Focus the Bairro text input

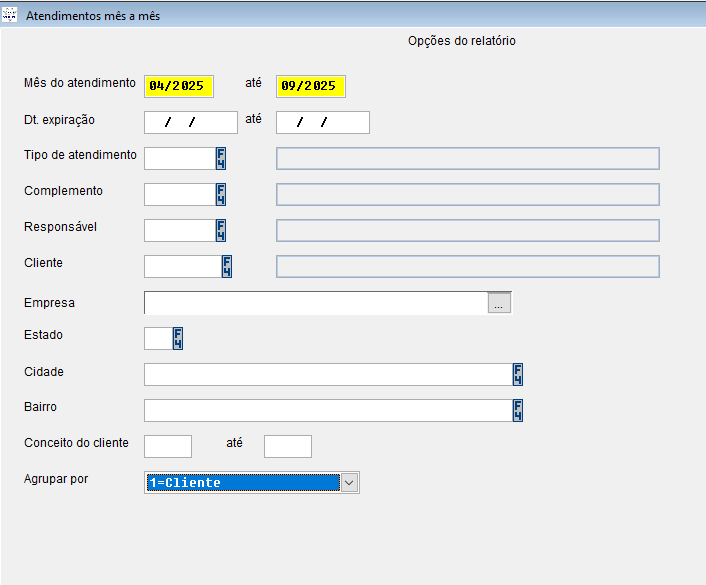point(327,410)
